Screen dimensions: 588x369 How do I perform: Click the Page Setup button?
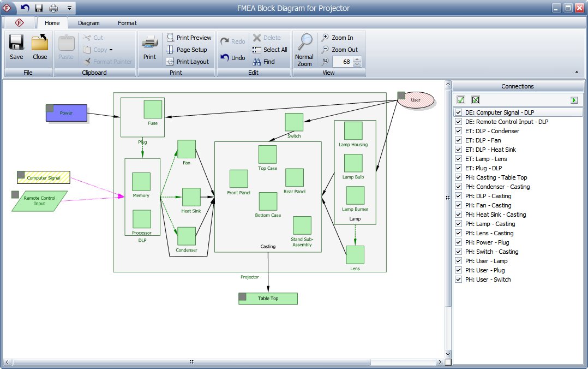187,50
